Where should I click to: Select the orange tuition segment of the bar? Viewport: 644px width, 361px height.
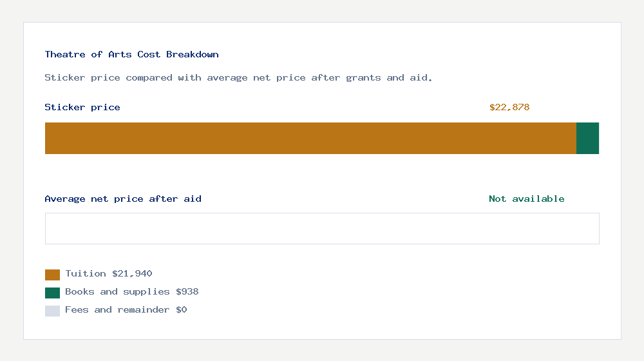coord(310,138)
